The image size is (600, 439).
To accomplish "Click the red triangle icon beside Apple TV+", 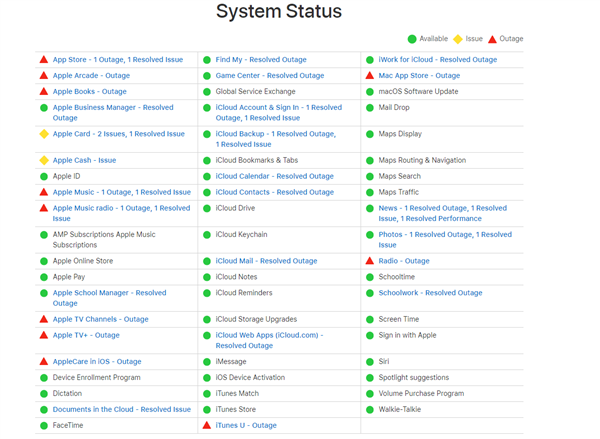I will click(44, 335).
